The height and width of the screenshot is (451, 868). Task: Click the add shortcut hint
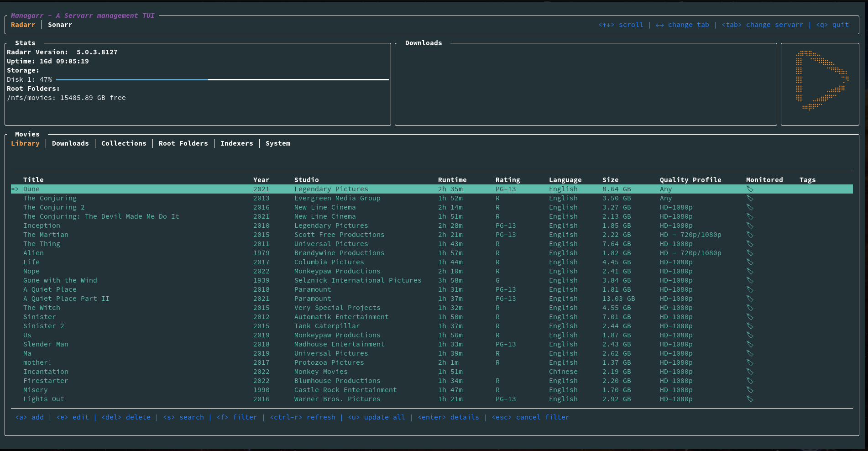tap(30, 417)
